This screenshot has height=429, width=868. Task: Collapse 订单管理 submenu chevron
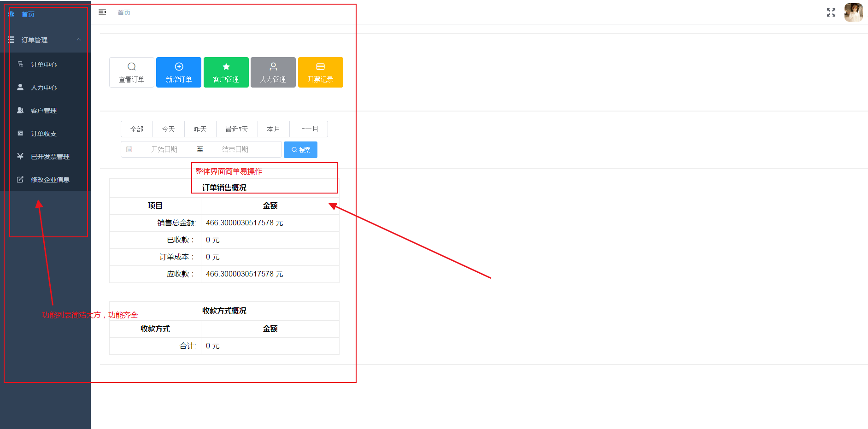click(x=79, y=40)
